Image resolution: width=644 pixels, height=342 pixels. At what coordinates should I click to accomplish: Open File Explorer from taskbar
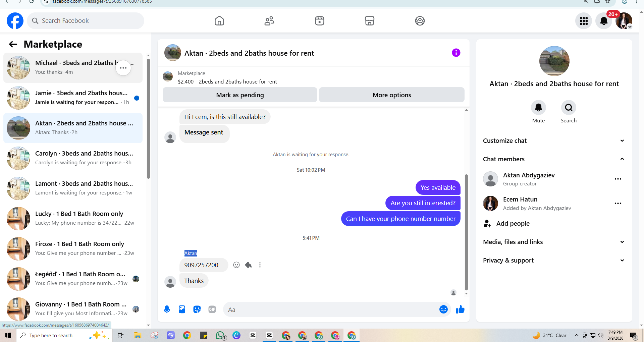[138, 335]
